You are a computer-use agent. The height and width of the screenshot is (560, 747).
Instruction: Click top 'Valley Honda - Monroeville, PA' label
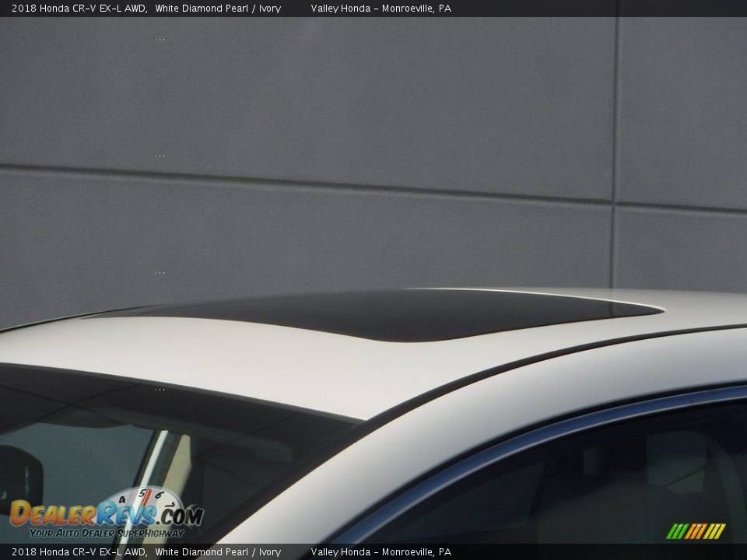[x=381, y=9]
